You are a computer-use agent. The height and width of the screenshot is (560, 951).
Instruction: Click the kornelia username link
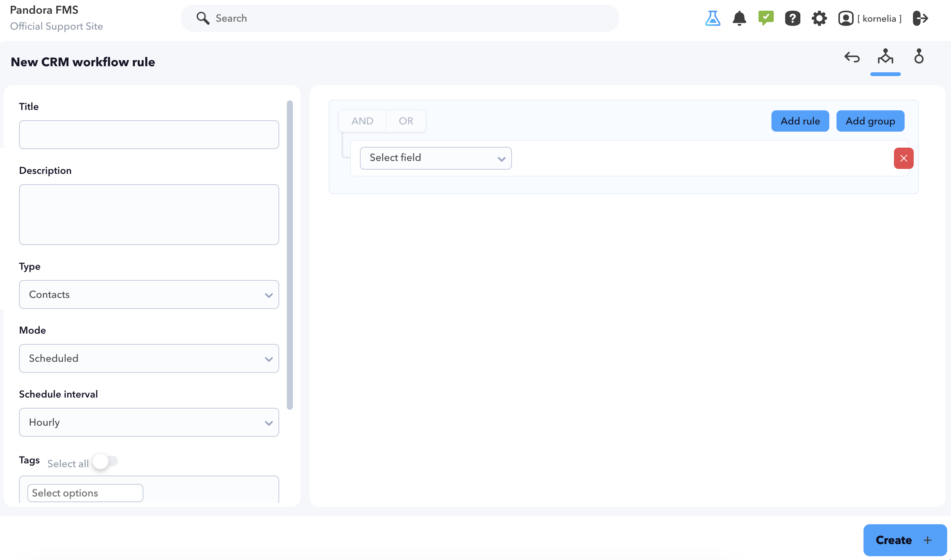click(x=879, y=19)
